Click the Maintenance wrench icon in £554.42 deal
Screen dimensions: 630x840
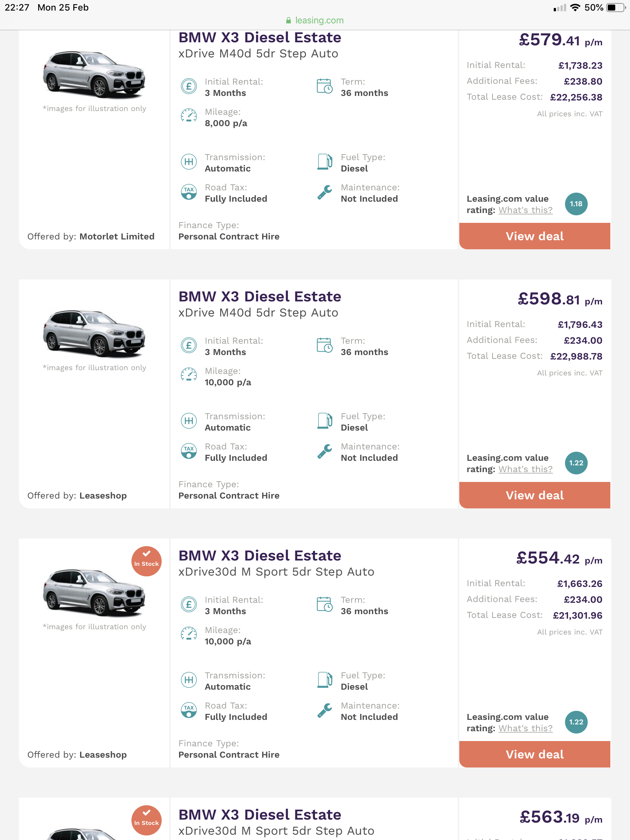coord(324,710)
